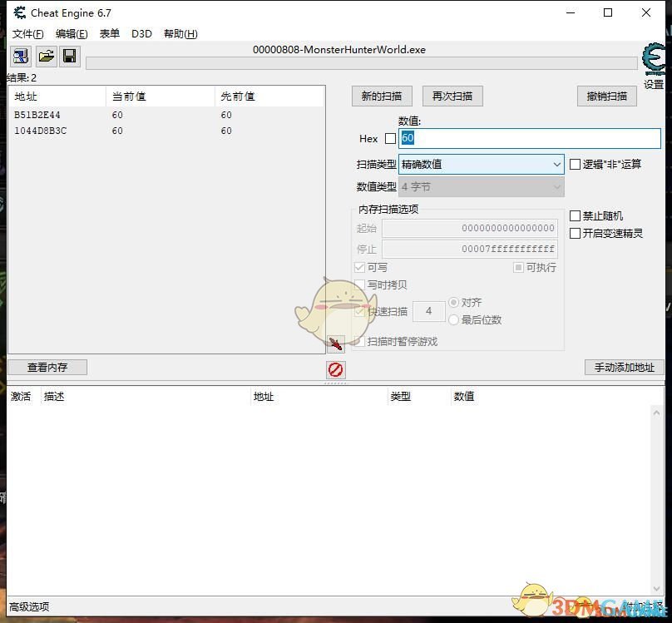Image resolution: width=672 pixels, height=623 pixels.
Task: Toggle the Hex checkbox
Action: coord(390,138)
